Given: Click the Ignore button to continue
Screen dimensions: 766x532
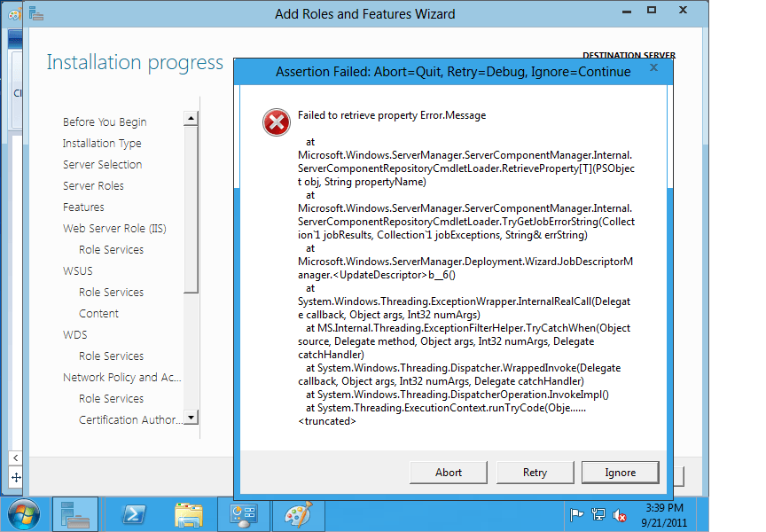Looking at the screenshot, I should [x=620, y=473].
